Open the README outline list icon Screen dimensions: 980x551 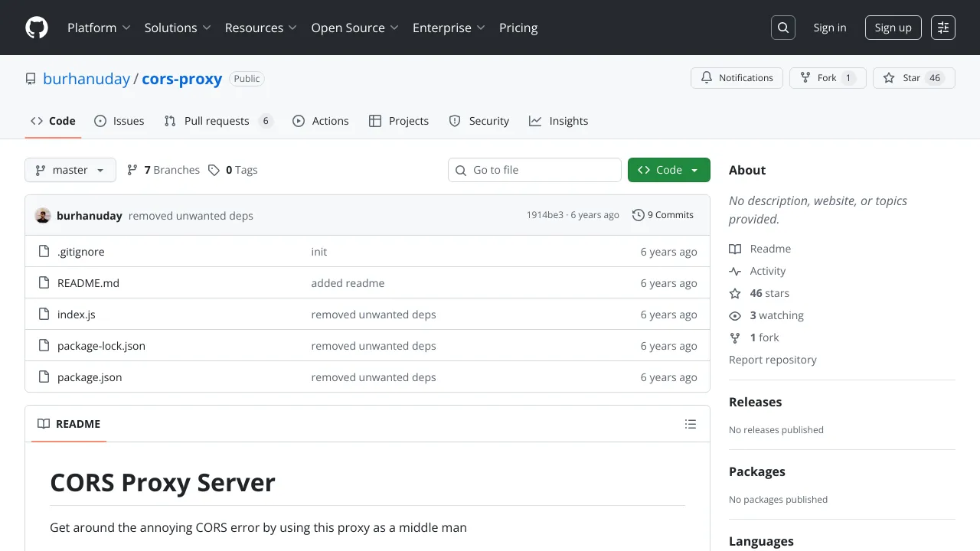691,424
